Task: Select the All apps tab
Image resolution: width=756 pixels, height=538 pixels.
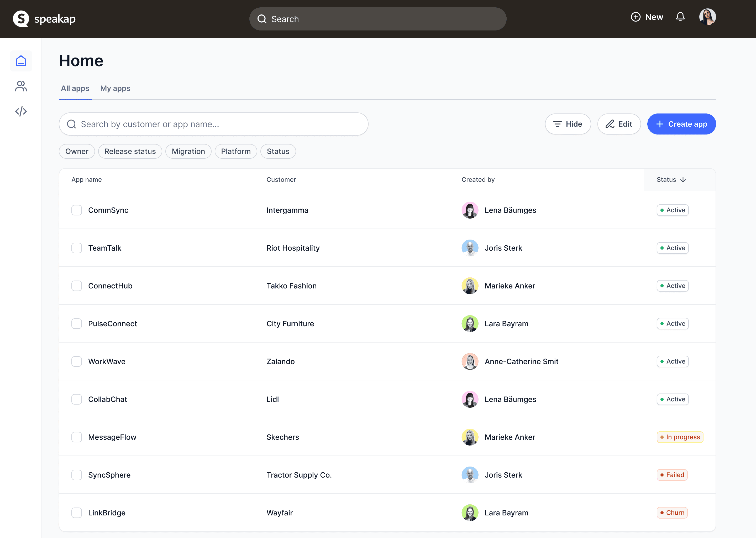Action: (x=75, y=89)
